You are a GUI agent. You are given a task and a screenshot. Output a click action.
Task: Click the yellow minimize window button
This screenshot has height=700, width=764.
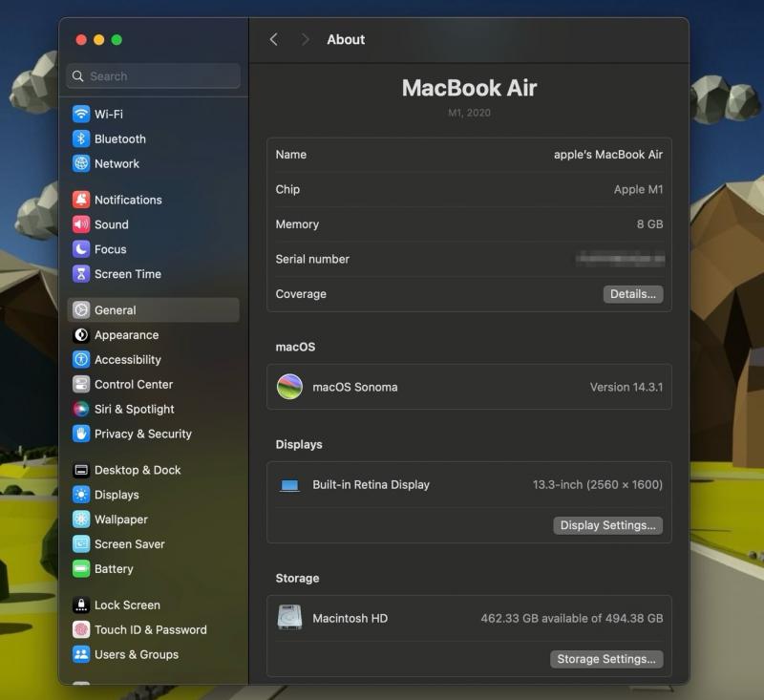(x=99, y=39)
